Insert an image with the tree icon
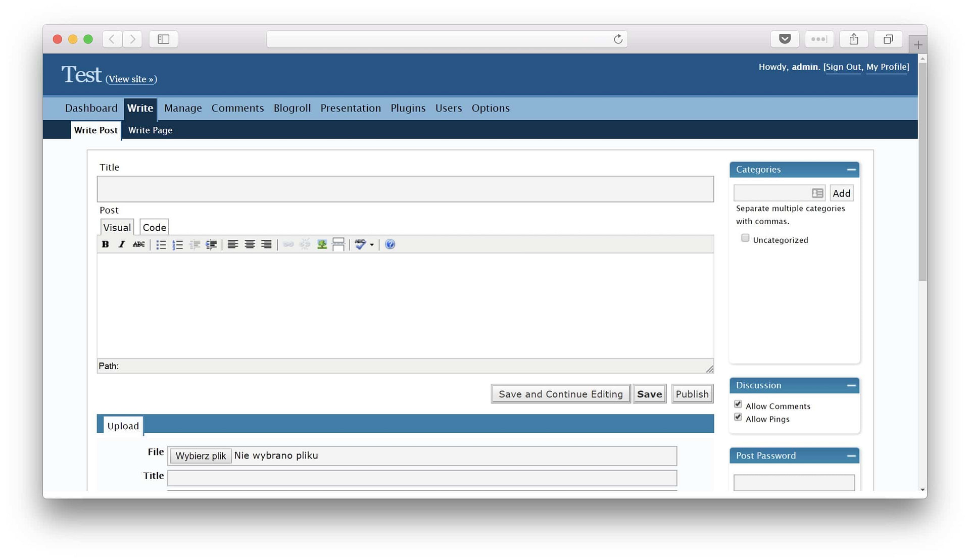The width and height of the screenshot is (970, 560). [322, 244]
